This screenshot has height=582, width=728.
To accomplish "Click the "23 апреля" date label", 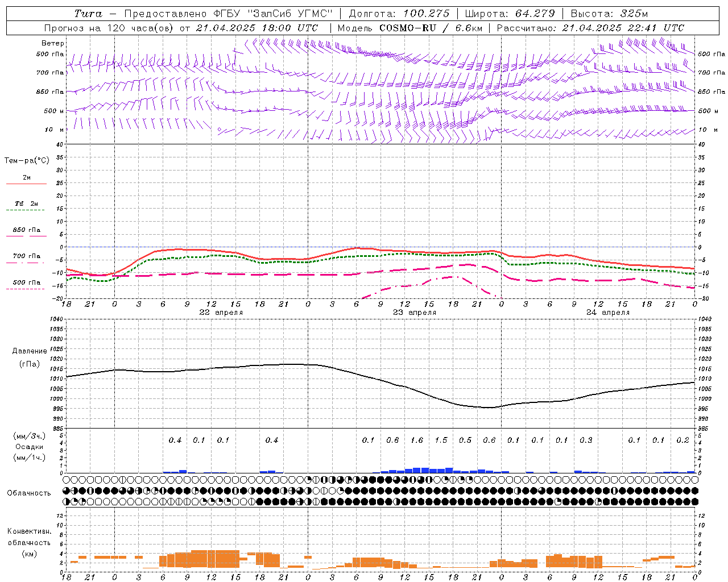I will [415, 313].
